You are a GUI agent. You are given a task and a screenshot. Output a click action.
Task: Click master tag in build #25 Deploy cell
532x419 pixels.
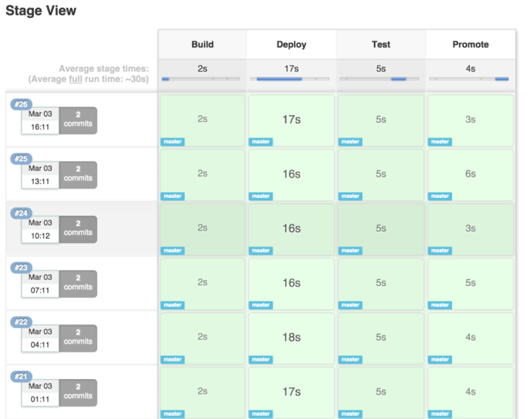click(x=261, y=197)
